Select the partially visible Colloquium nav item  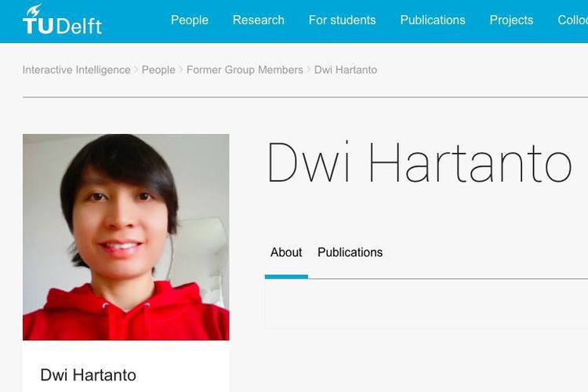coord(572,20)
